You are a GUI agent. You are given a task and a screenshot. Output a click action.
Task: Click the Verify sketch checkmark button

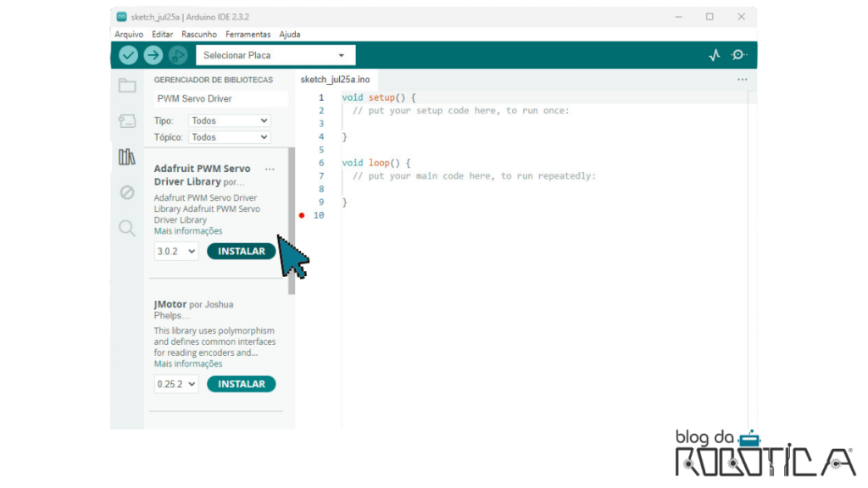pyautogui.click(x=129, y=55)
